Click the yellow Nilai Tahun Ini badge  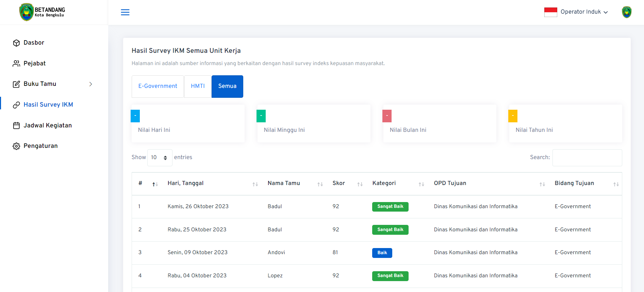[513, 116]
